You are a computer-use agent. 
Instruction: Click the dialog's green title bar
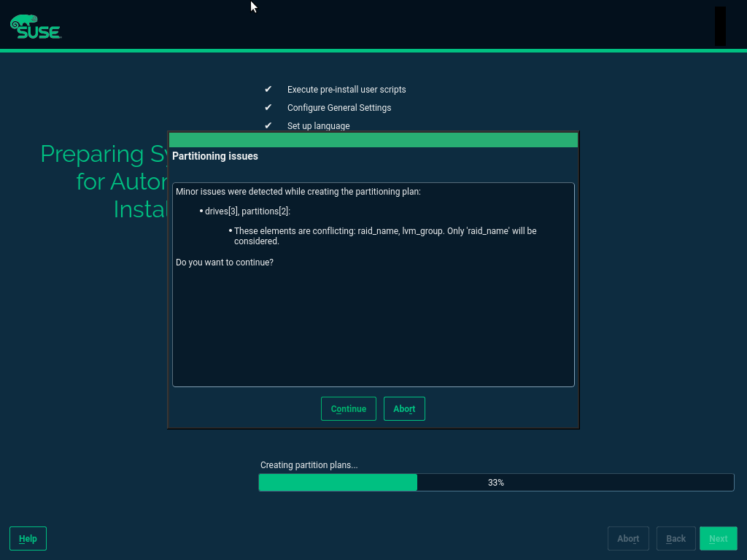pos(373,140)
